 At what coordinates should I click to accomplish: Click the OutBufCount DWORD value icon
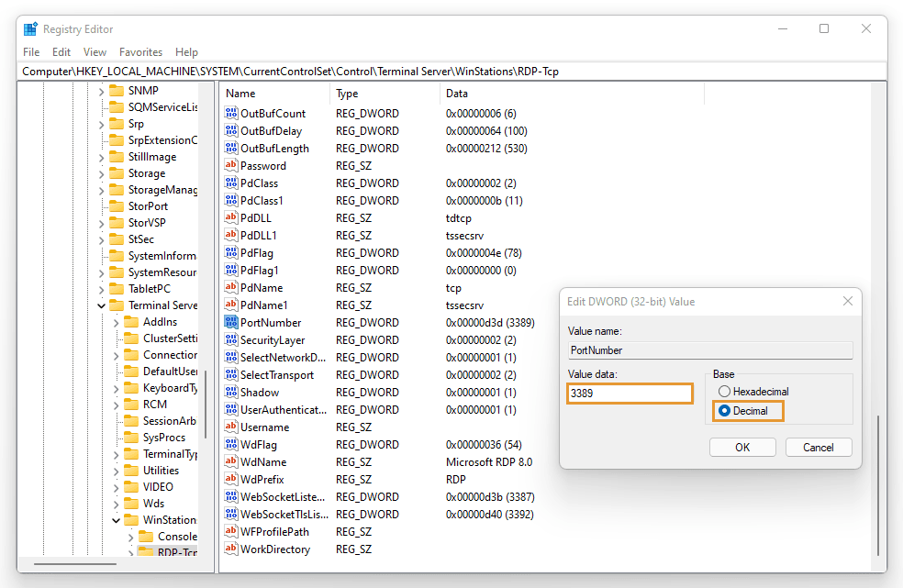point(231,113)
